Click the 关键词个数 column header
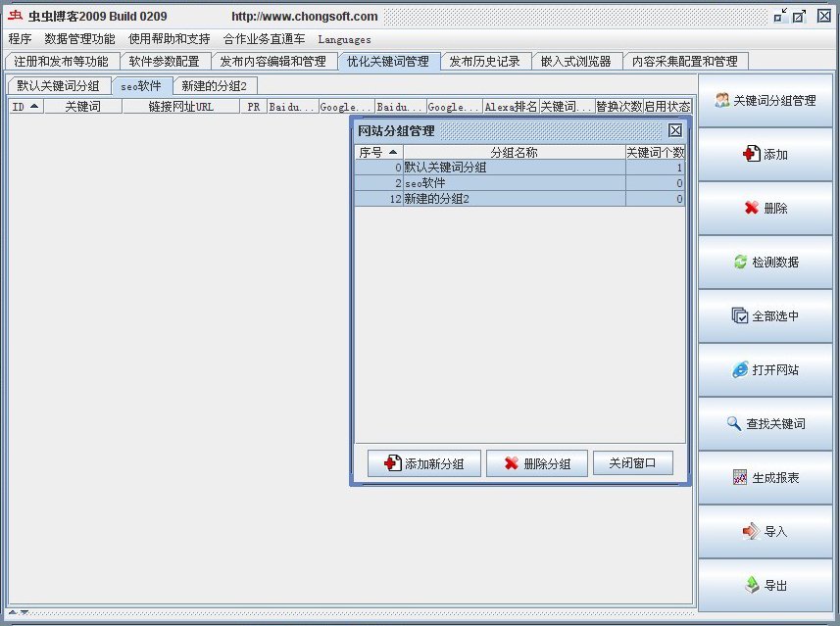 coord(656,153)
